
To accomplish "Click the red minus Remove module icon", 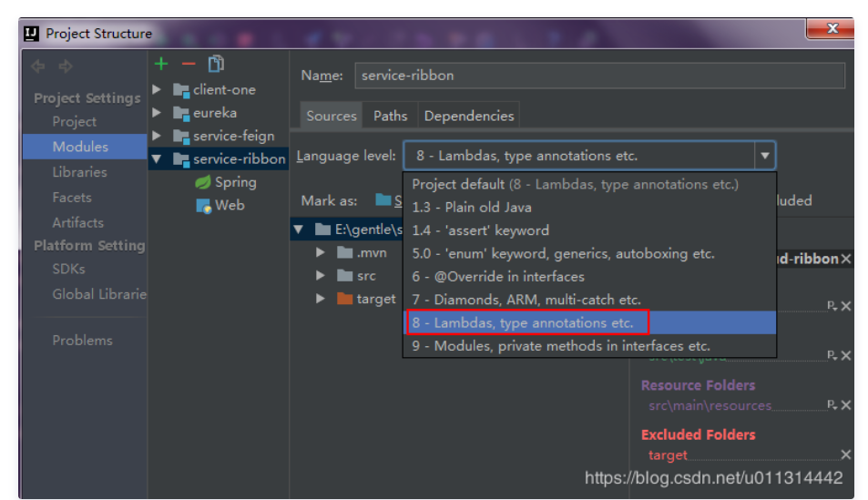I will click(x=189, y=64).
